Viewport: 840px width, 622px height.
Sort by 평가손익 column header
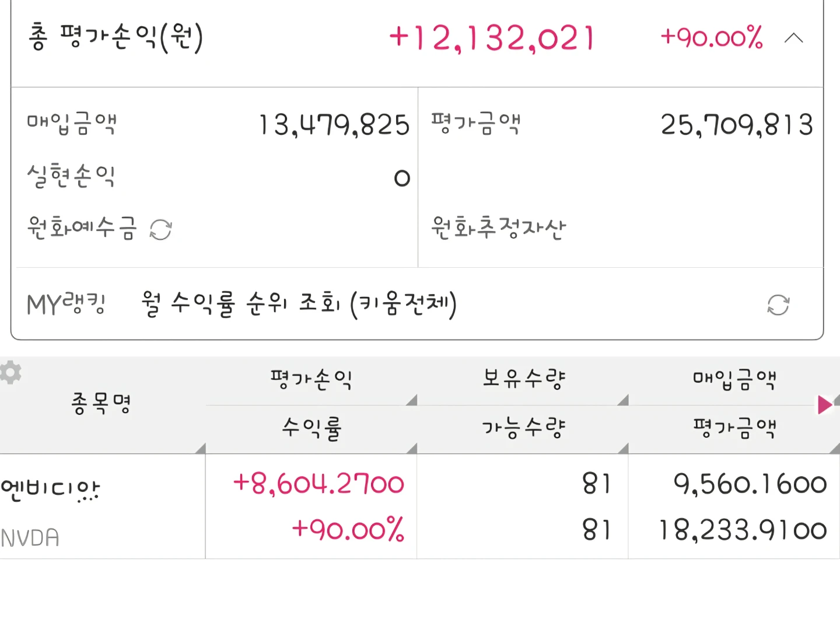(x=311, y=380)
